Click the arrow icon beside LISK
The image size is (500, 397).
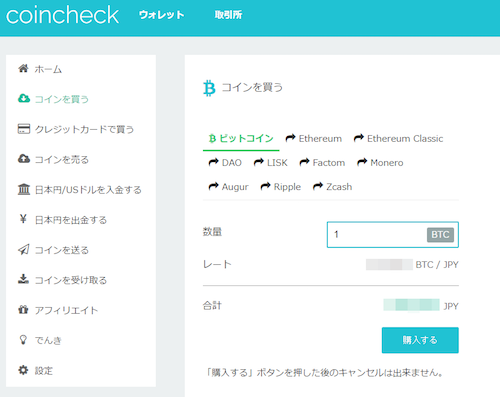coord(259,162)
